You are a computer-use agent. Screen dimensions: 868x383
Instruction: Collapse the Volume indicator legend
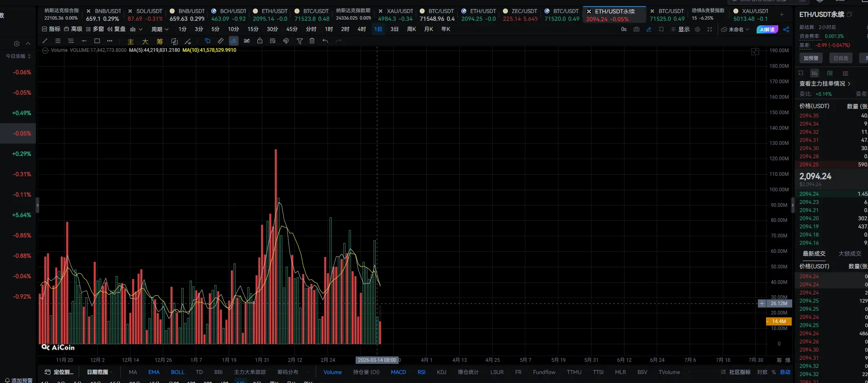45,50
